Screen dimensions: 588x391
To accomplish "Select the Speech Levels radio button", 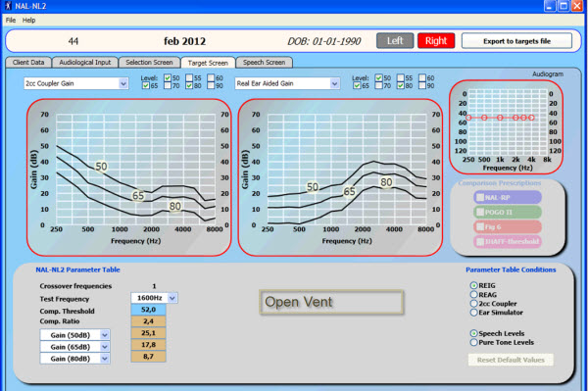I will tap(474, 333).
